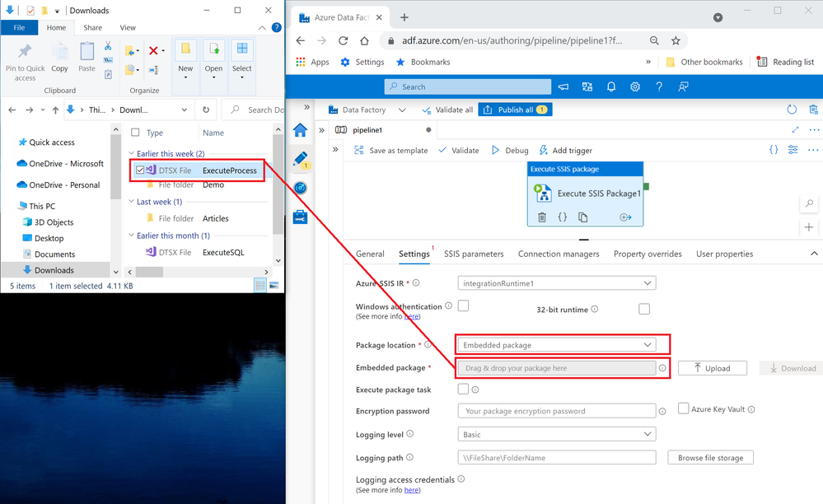Screen dimensions: 823x504
Task: Clone the Execute SSIS Package1 activity
Action: click(582, 217)
